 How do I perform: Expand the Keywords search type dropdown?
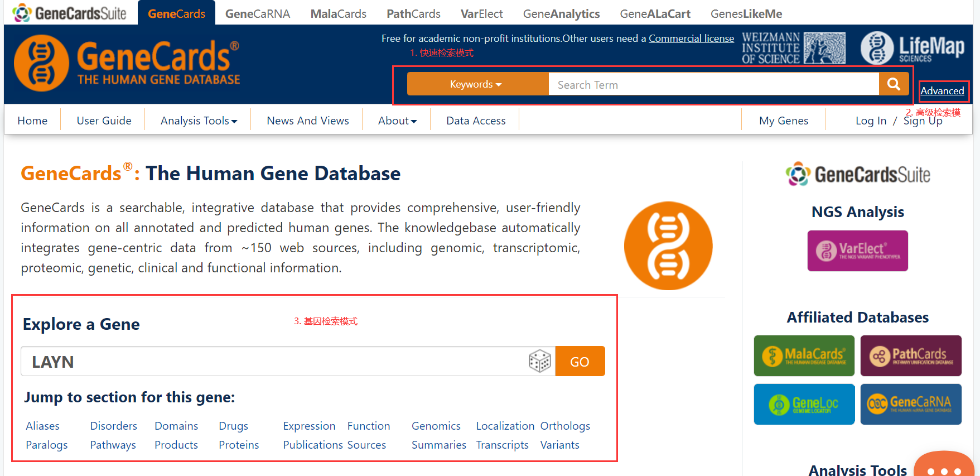[476, 84]
